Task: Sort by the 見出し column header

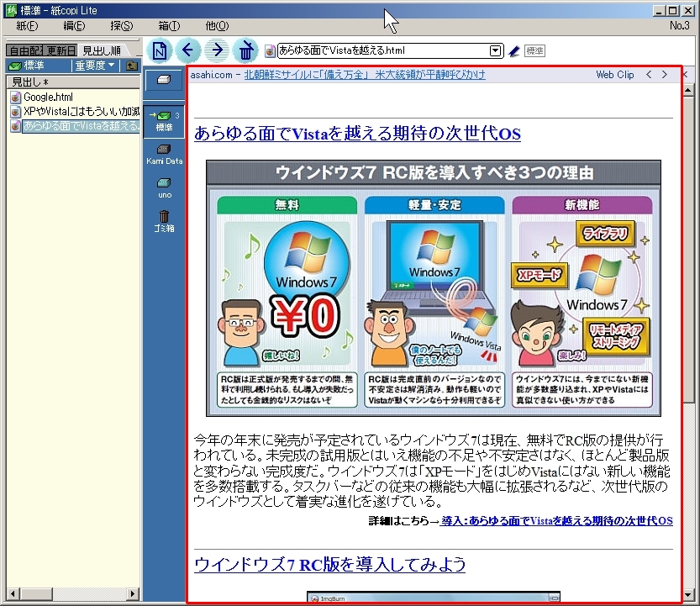Action: pos(73,82)
